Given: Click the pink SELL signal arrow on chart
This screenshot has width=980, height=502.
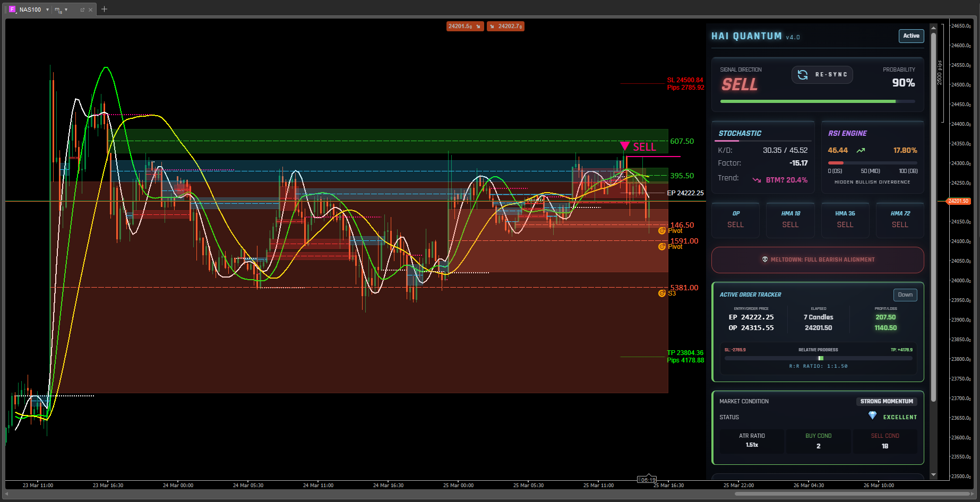Looking at the screenshot, I should pos(625,146).
